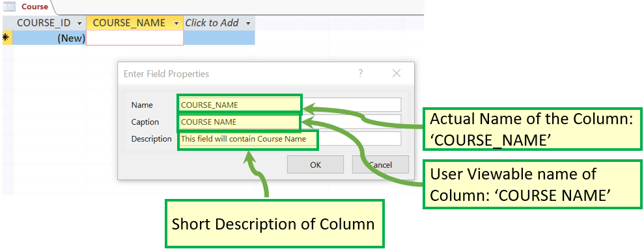
Task: Click the Course table icon beside the tab
Action: [9, 6]
